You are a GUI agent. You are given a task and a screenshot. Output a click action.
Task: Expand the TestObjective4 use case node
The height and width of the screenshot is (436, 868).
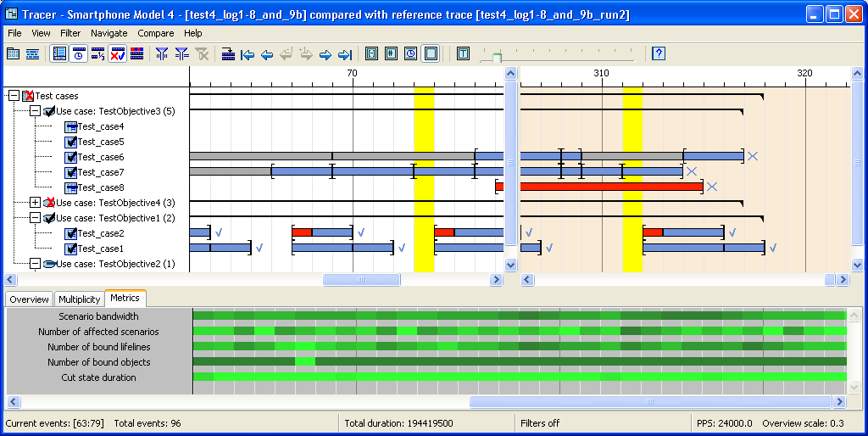point(35,203)
